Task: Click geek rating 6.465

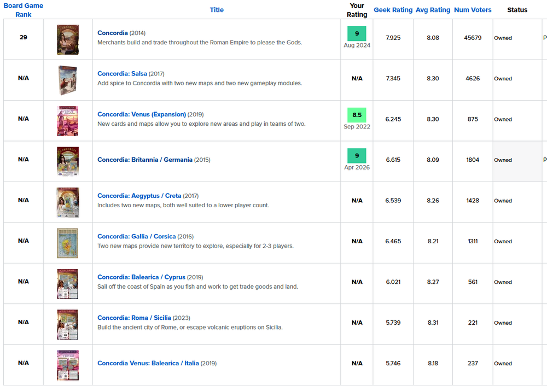Action: click(x=393, y=241)
